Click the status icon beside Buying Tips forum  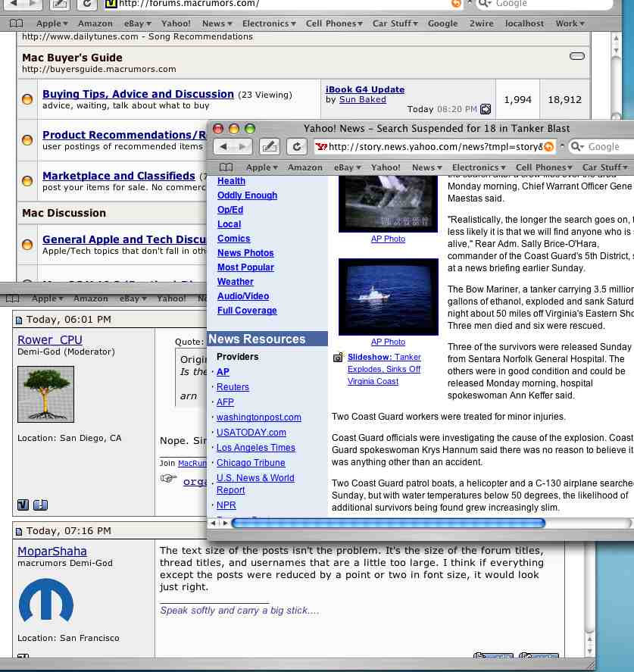click(27, 99)
